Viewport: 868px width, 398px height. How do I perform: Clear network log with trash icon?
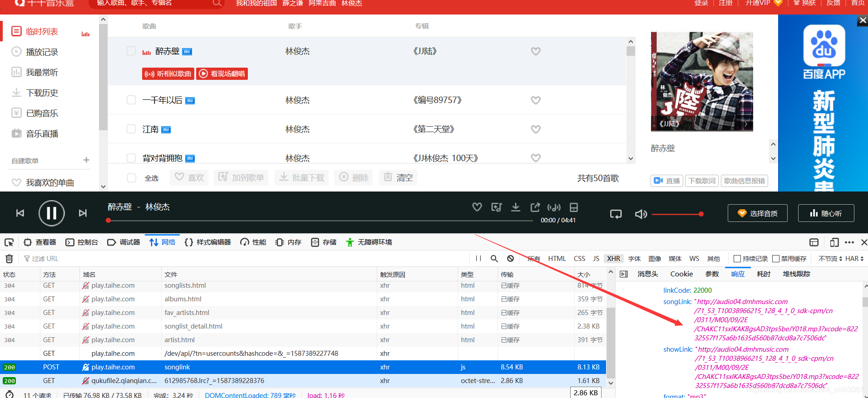pos(9,259)
